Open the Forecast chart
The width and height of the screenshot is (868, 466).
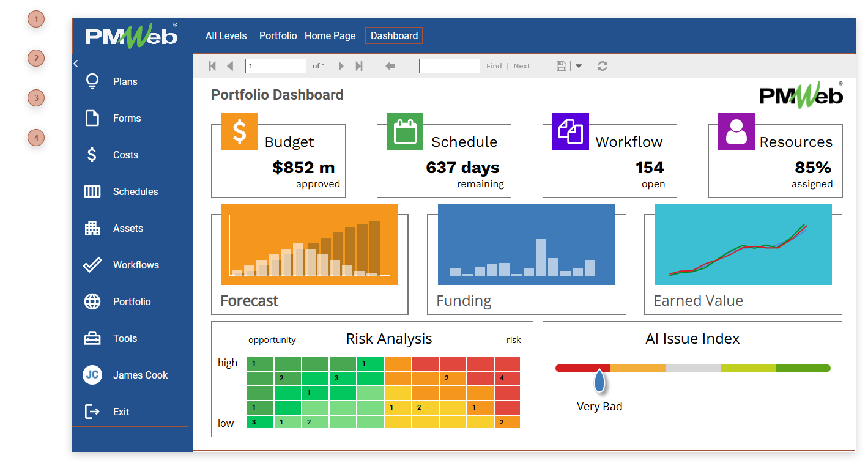[x=309, y=243]
